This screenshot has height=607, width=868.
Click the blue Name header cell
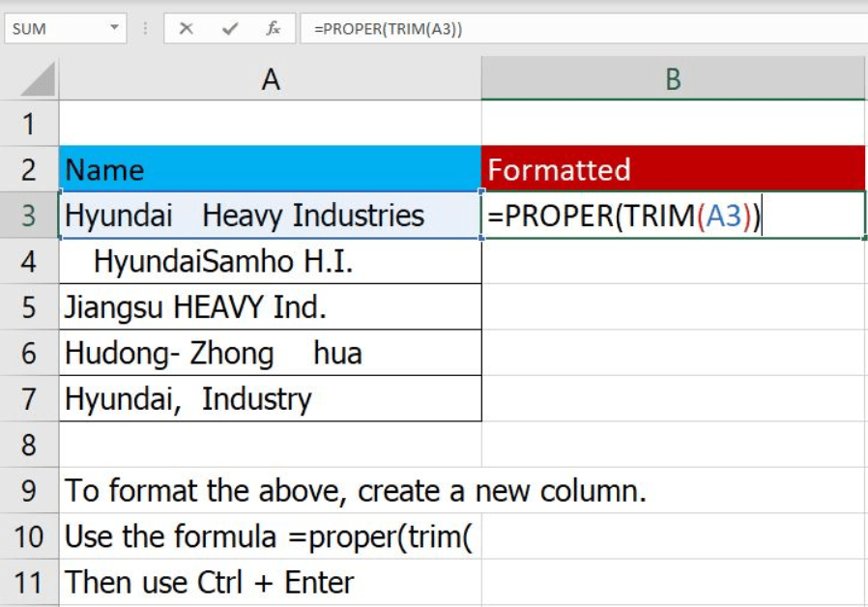point(271,170)
